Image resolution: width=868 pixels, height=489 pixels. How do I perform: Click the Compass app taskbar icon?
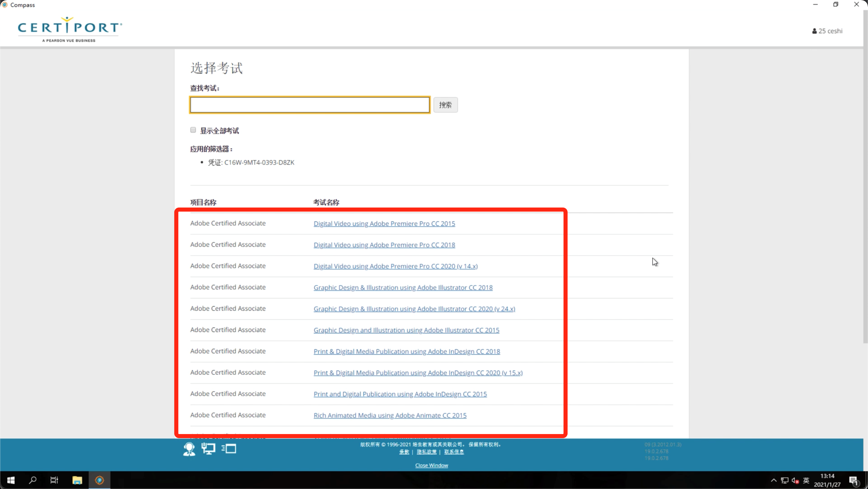(99, 480)
